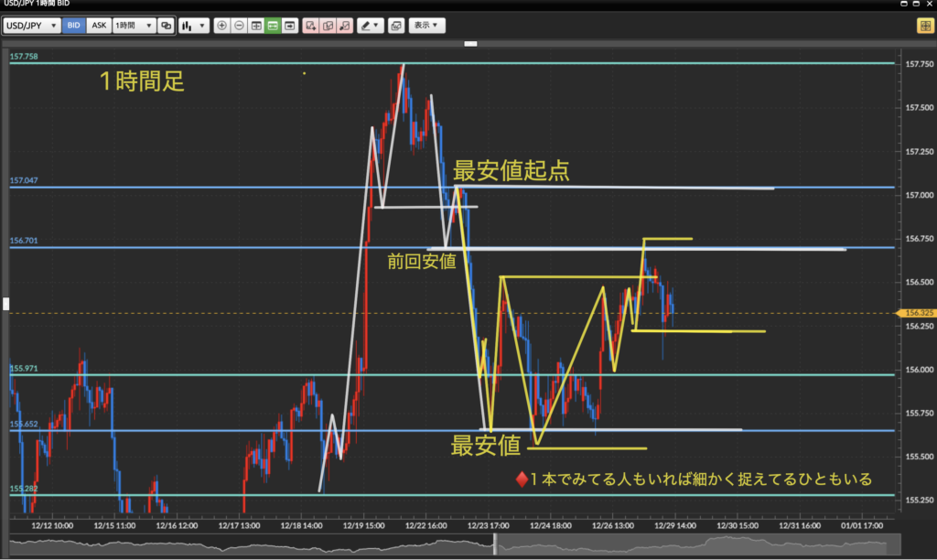Expand the candlestick chart type dropdown

194,26
